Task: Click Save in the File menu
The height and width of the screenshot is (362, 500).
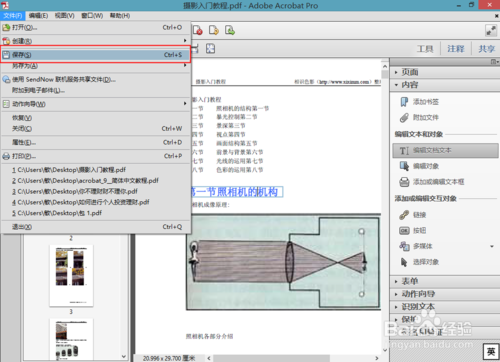Action: [96, 55]
